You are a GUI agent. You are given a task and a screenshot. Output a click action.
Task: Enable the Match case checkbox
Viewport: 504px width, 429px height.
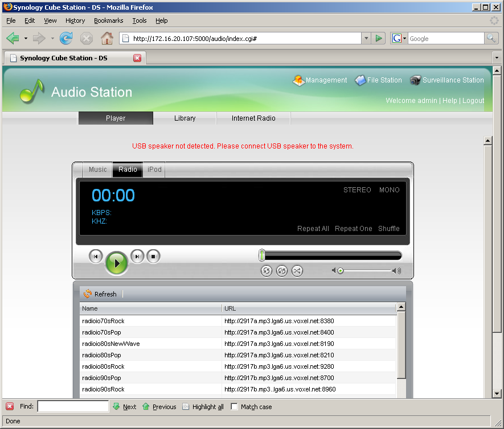[x=234, y=406]
